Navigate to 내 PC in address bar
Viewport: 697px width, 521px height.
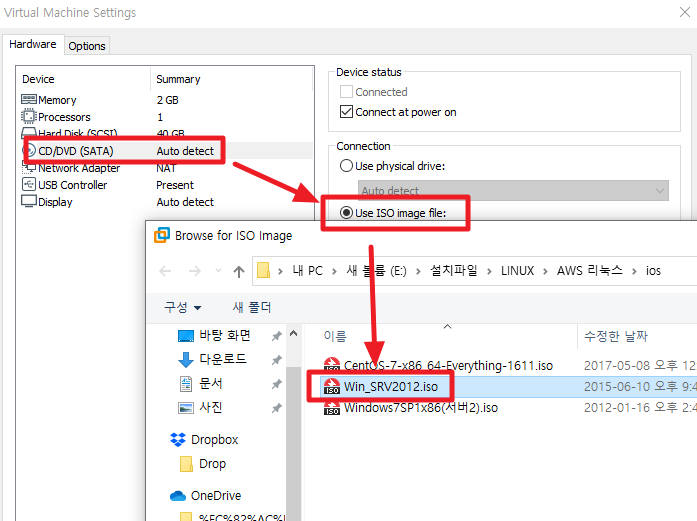pyautogui.click(x=308, y=271)
